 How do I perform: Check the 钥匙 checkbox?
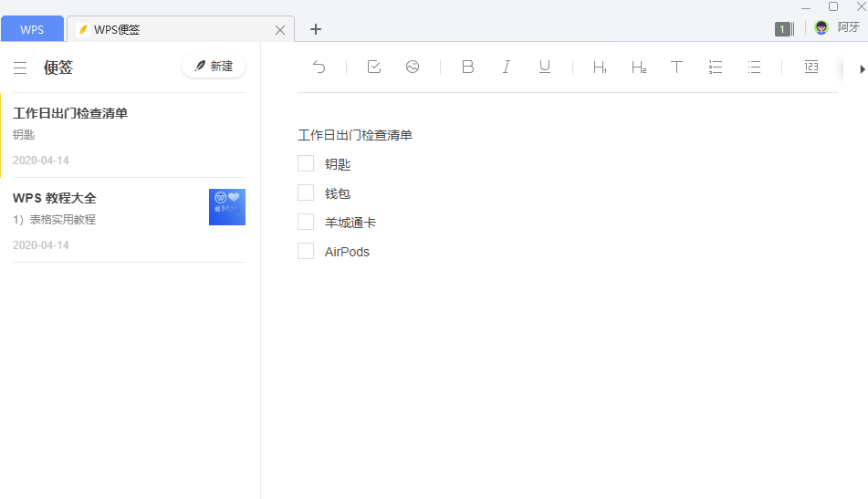click(x=306, y=164)
